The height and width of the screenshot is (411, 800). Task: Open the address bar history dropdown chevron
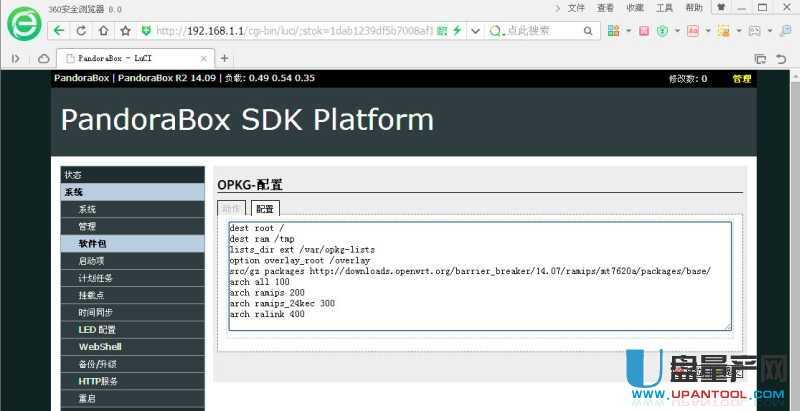pyautogui.click(x=476, y=31)
